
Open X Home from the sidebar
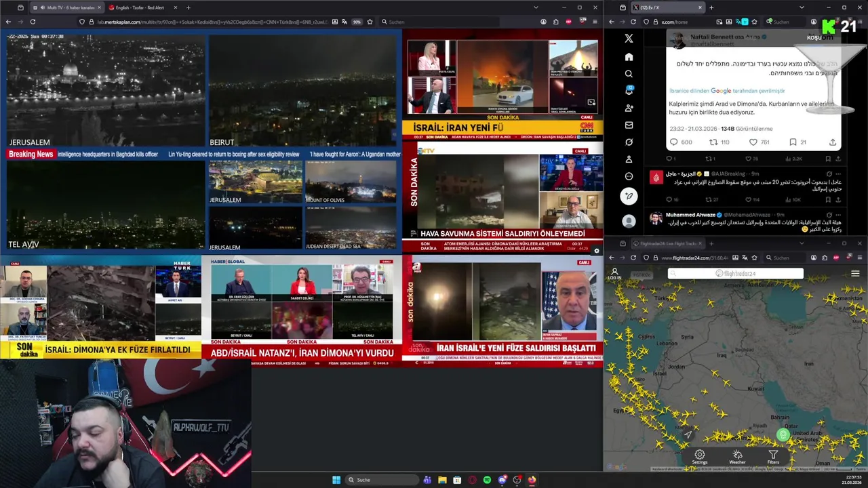tap(629, 57)
